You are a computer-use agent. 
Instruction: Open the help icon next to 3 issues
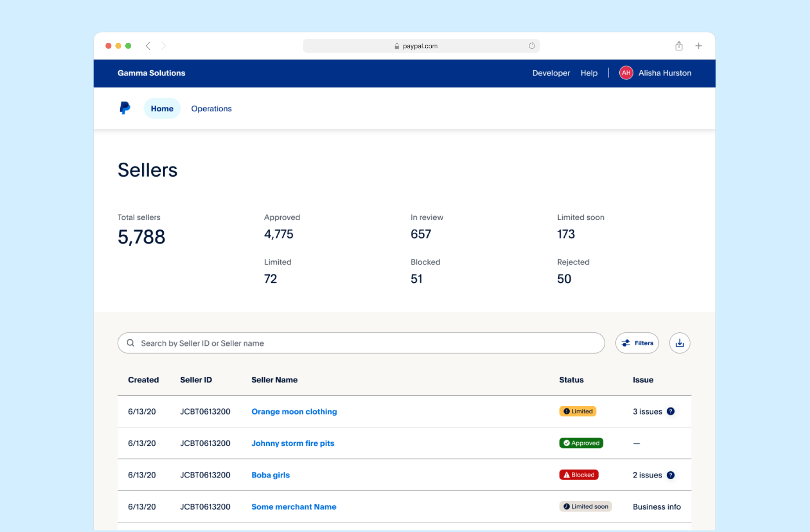[x=671, y=411]
